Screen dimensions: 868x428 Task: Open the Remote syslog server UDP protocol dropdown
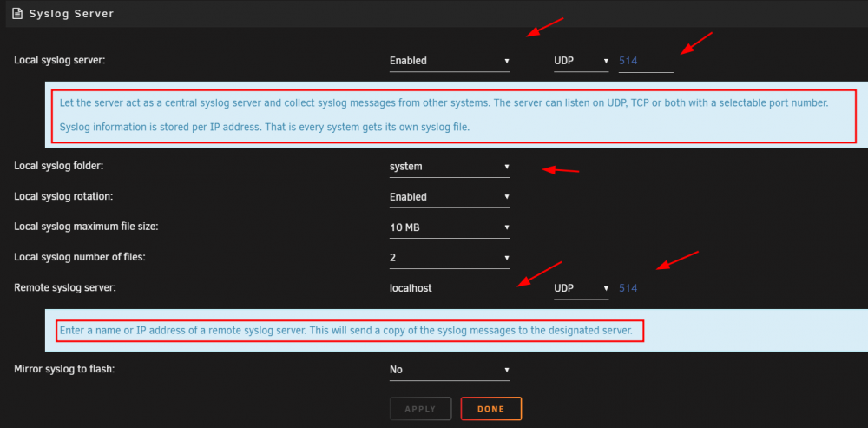(582, 288)
